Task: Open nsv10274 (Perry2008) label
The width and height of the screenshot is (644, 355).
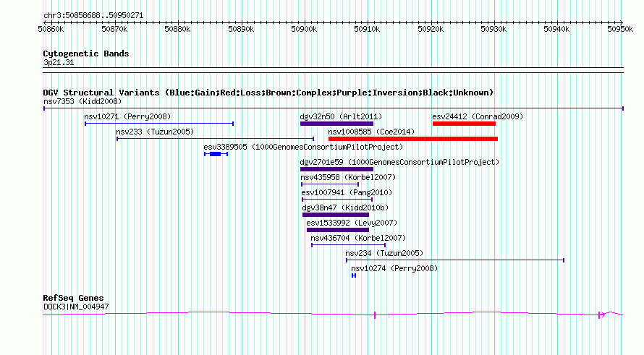Action: [394, 268]
